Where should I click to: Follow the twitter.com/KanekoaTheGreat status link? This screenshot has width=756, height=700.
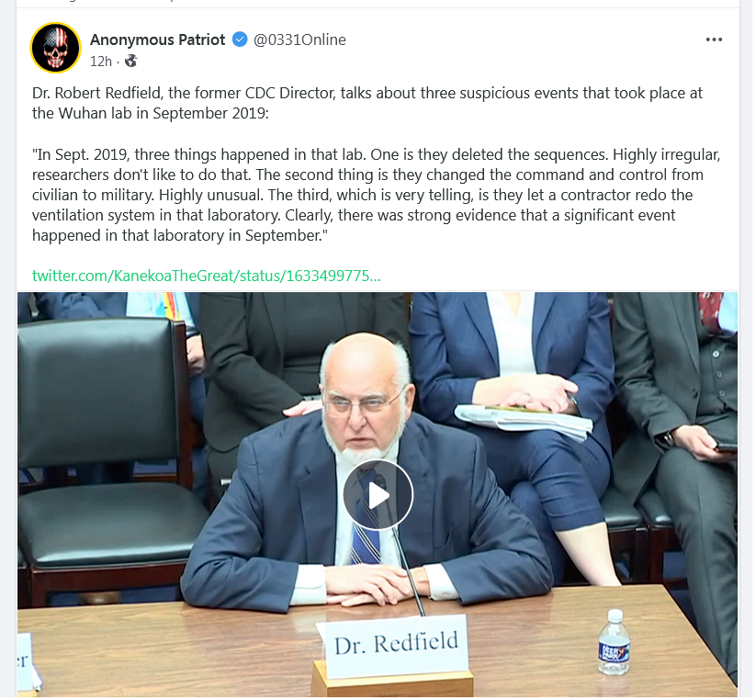[207, 276]
